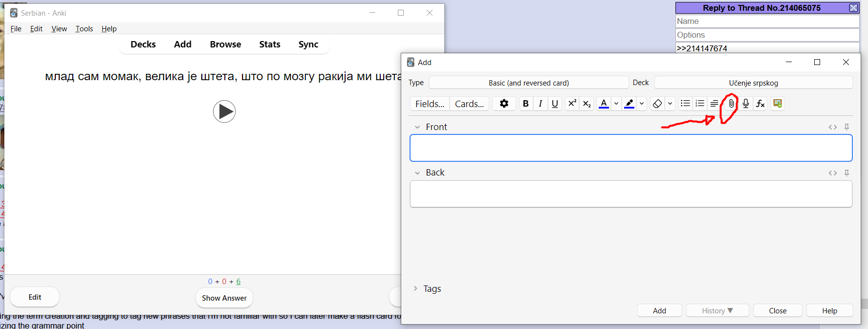Toggle HTML editor for Back field
868x329 pixels.
833,173
